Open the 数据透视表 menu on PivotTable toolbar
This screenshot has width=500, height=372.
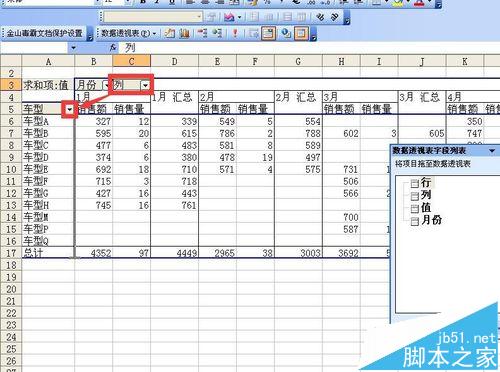[x=129, y=33]
